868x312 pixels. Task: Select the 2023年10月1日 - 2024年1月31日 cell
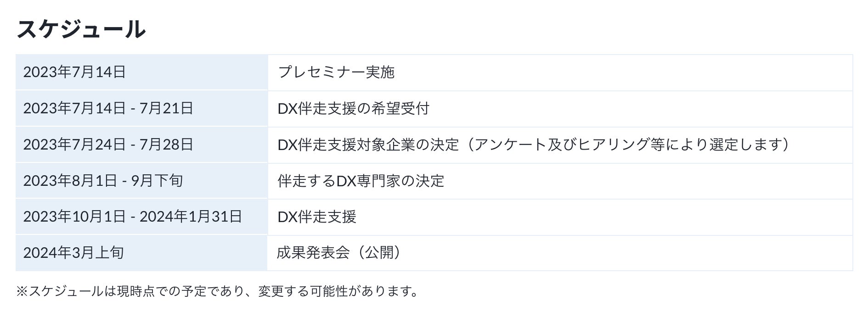(x=132, y=217)
